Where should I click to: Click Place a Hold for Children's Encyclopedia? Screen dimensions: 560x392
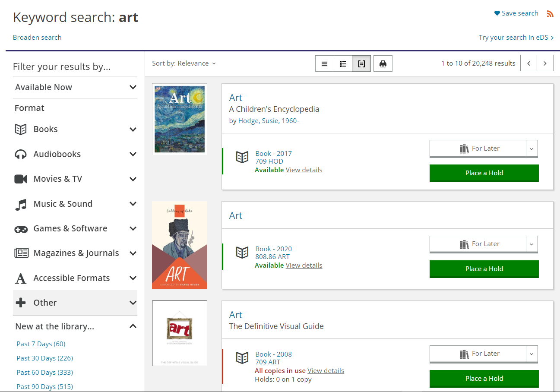[x=484, y=173]
